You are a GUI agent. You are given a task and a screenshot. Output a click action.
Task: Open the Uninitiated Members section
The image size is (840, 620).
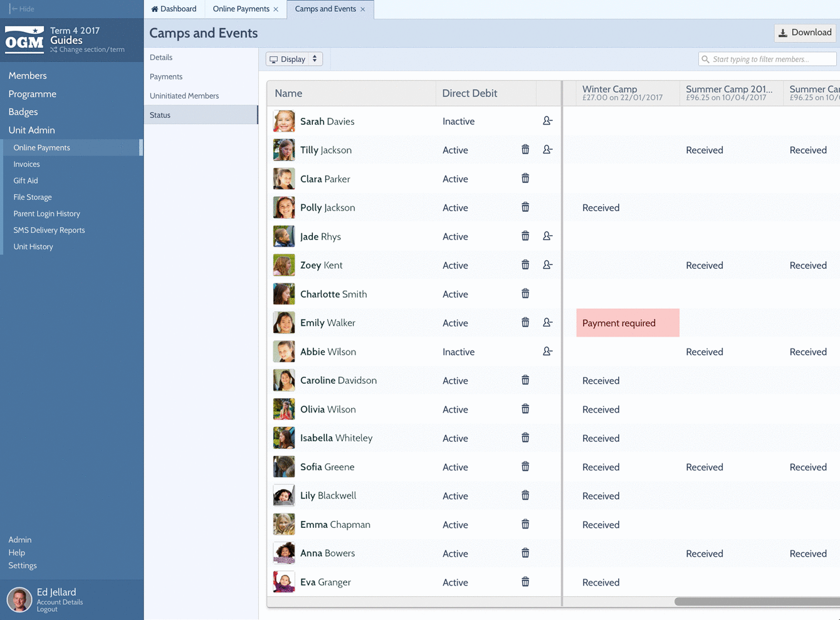pos(184,95)
